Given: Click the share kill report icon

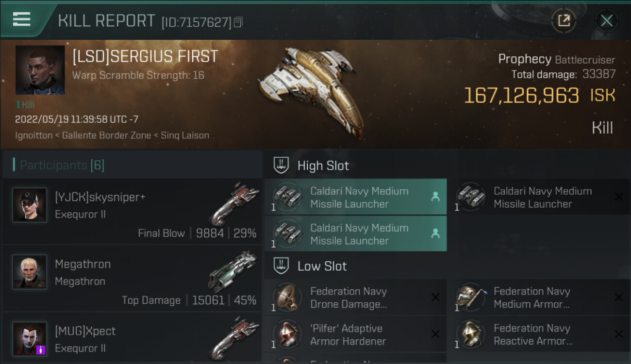Looking at the screenshot, I should pyautogui.click(x=564, y=20).
